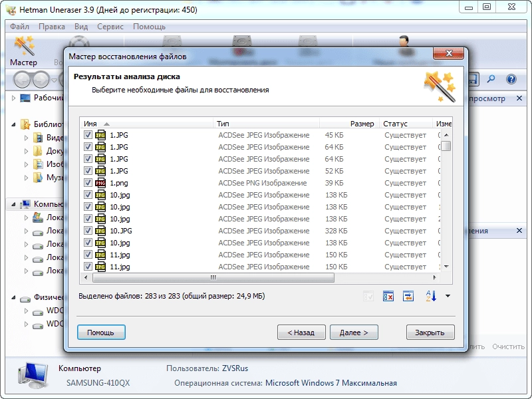This screenshot has width=532, height=399.
Task: Select the 1.png file name
Action: point(119,183)
